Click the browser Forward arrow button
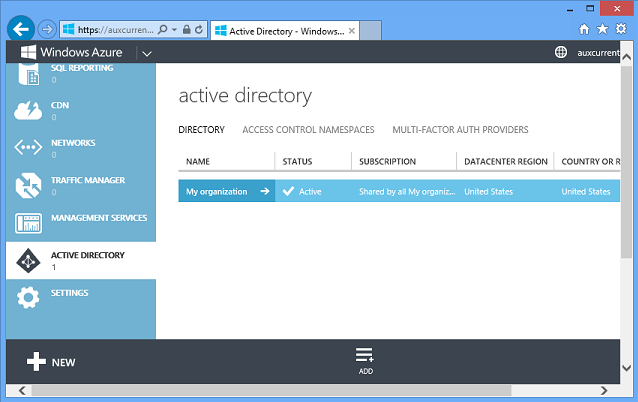The height and width of the screenshot is (402, 638). coord(47,29)
